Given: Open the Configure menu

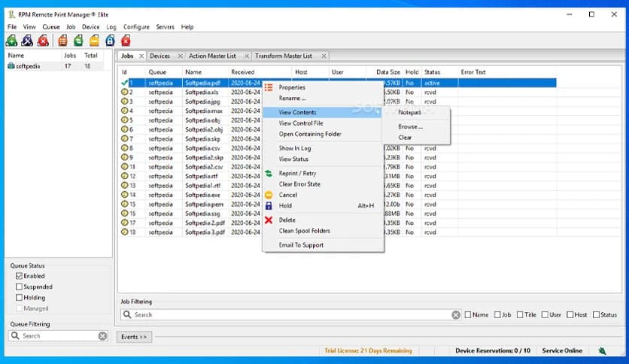Looking at the screenshot, I should 136,27.
